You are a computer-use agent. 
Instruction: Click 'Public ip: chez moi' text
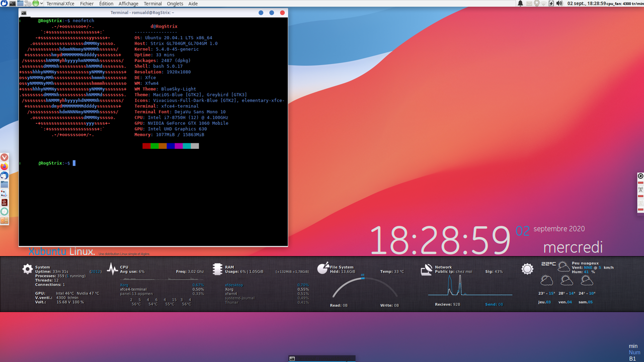coord(453,271)
